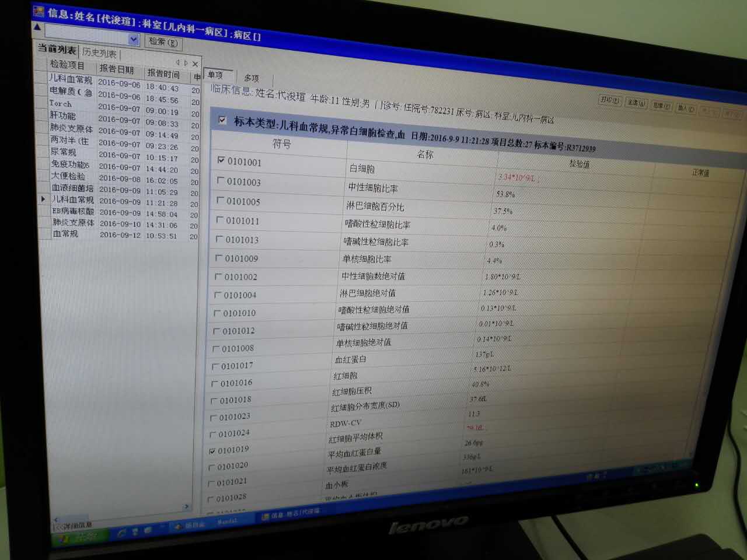Viewport: 747px width, 560px height.
Task: Click the list's horizontal scrollbar right arrow
Action: coord(186,506)
